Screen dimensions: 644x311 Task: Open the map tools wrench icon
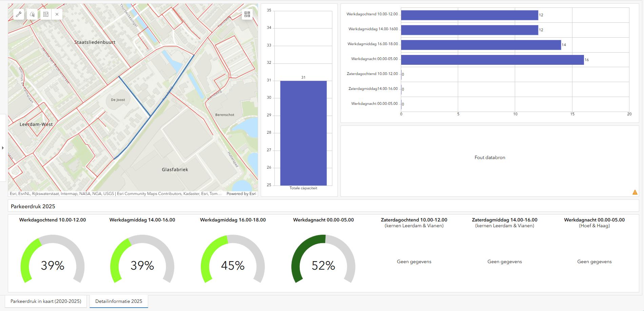[19, 14]
